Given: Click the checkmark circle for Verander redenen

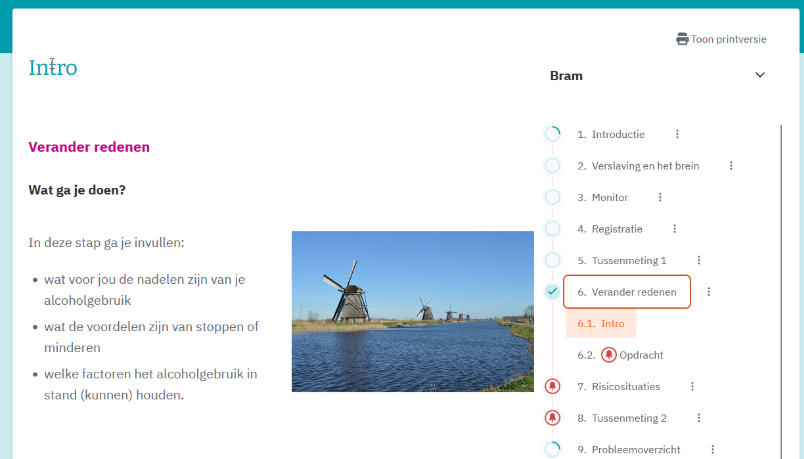Looking at the screenshot, I should coord(552,292).
